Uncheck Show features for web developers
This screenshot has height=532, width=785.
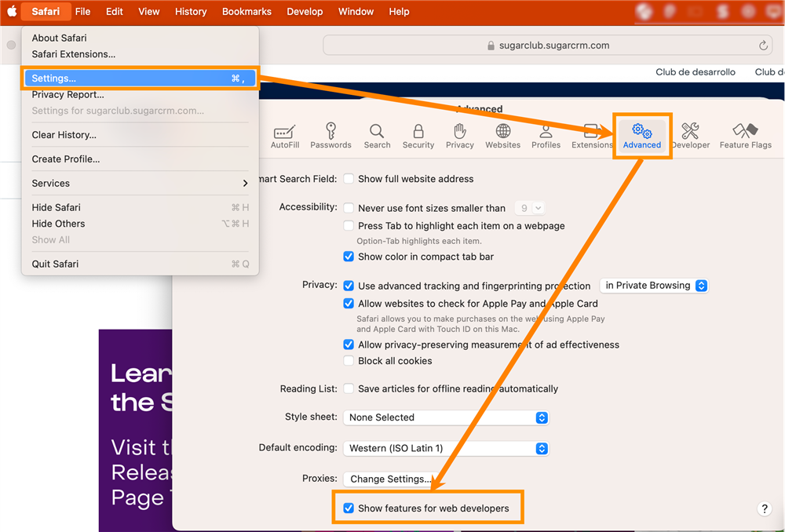(349, 508)
